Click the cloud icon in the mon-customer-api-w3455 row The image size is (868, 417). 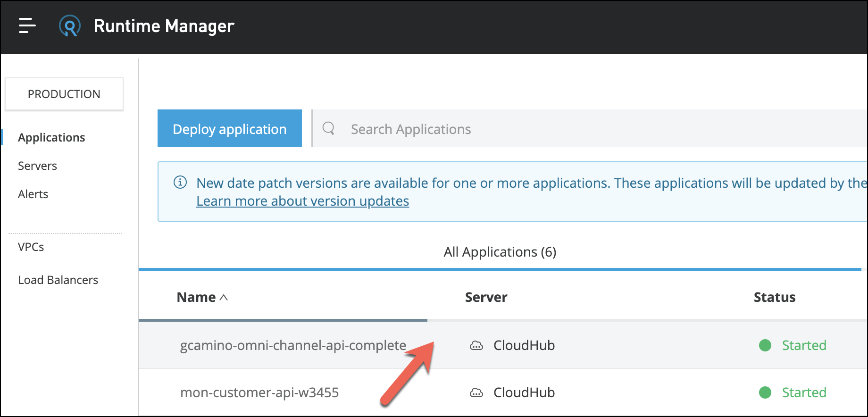coord(476,392)
